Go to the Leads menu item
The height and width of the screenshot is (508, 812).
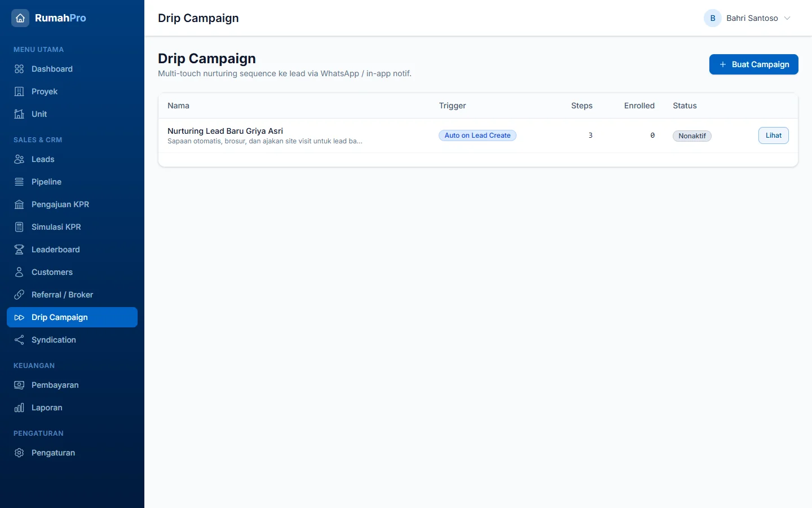point(72,159)
